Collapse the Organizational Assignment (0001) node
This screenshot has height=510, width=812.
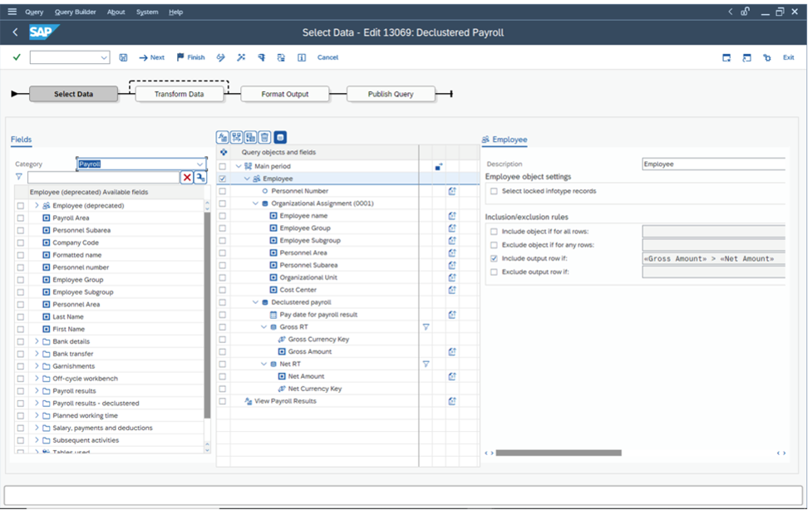pos(256,204)
